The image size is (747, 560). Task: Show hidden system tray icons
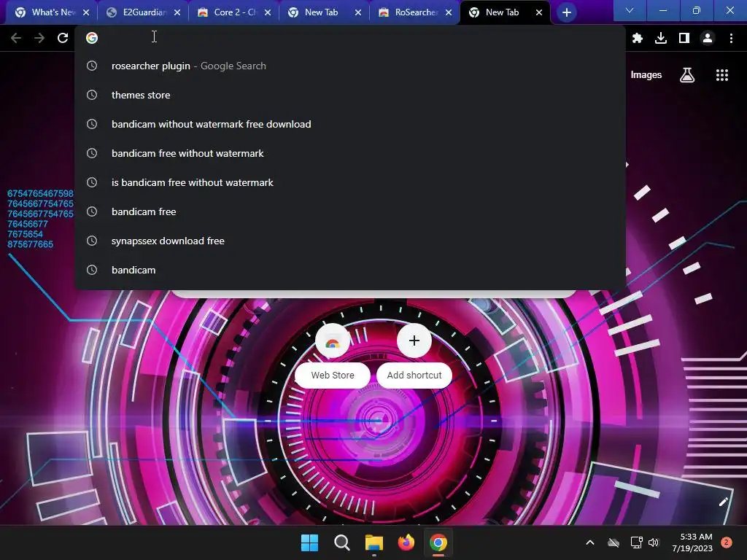click(589, 542)
